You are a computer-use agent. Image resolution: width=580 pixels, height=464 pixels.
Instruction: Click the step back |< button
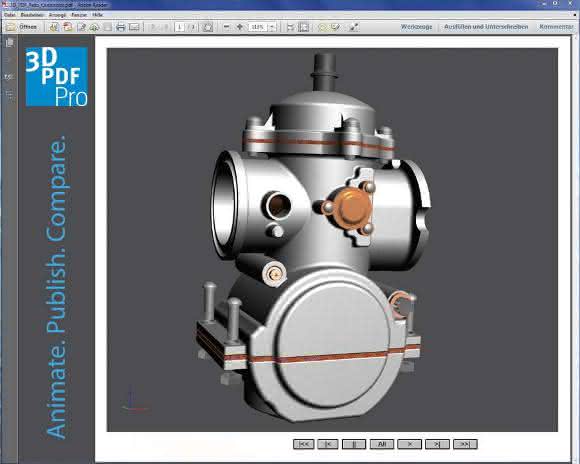click(328, 444)
